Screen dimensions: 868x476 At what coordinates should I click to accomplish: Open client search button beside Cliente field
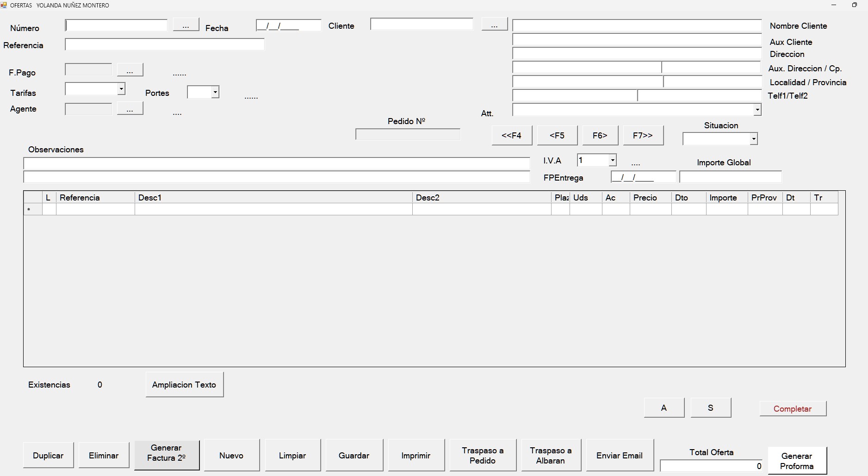(x=494, y=25)
